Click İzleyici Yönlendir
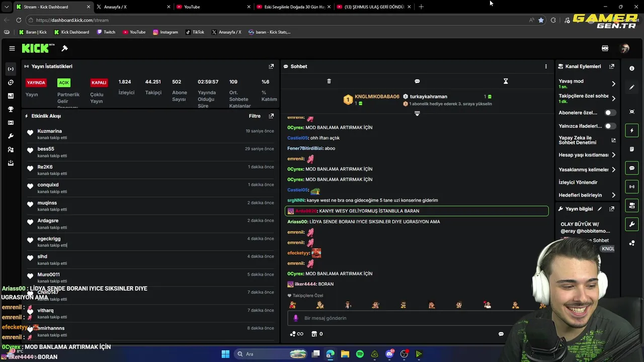 point(578,183)
